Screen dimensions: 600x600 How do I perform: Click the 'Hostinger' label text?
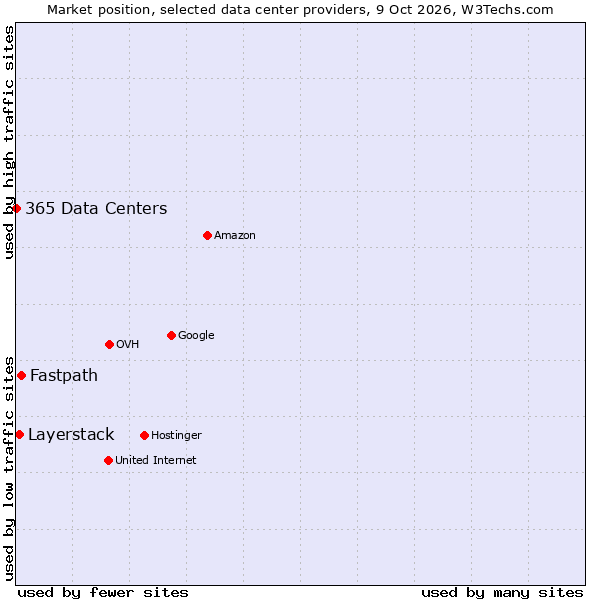pyautogui.click(x=176, y=435)
